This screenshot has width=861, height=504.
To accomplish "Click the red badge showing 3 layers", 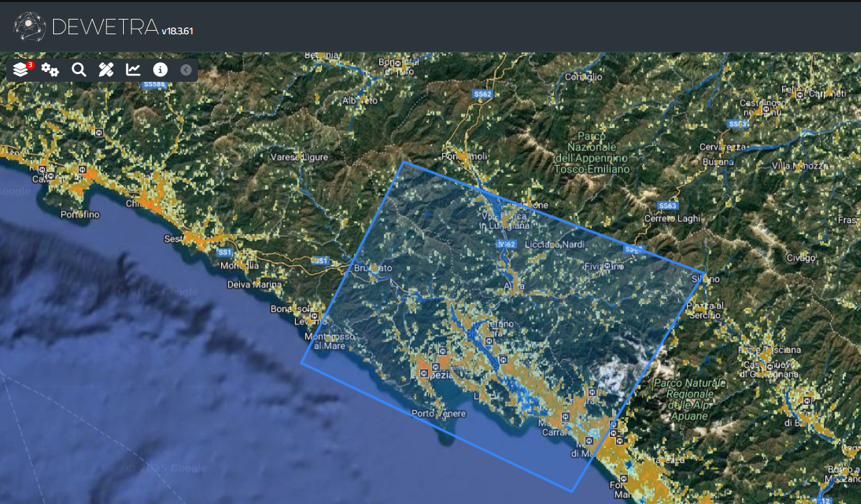I will point(30,65).
